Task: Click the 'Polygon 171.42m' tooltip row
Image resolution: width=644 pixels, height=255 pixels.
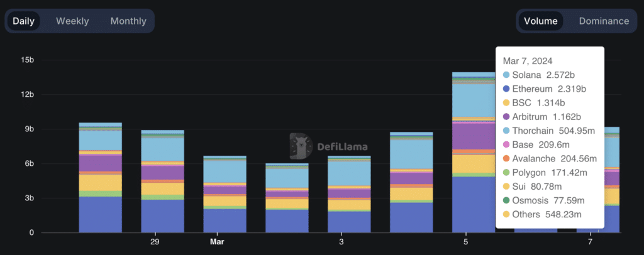Action: [545, 173]
